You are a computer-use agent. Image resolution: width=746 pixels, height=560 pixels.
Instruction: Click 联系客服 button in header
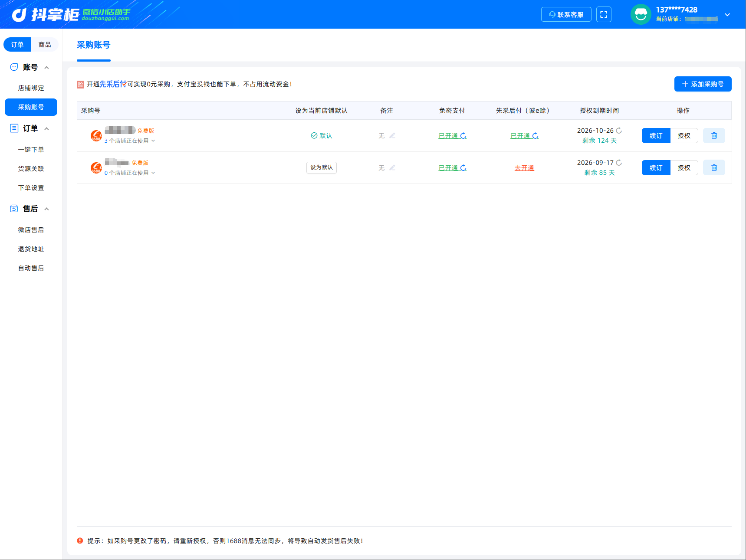coord(566,14)
